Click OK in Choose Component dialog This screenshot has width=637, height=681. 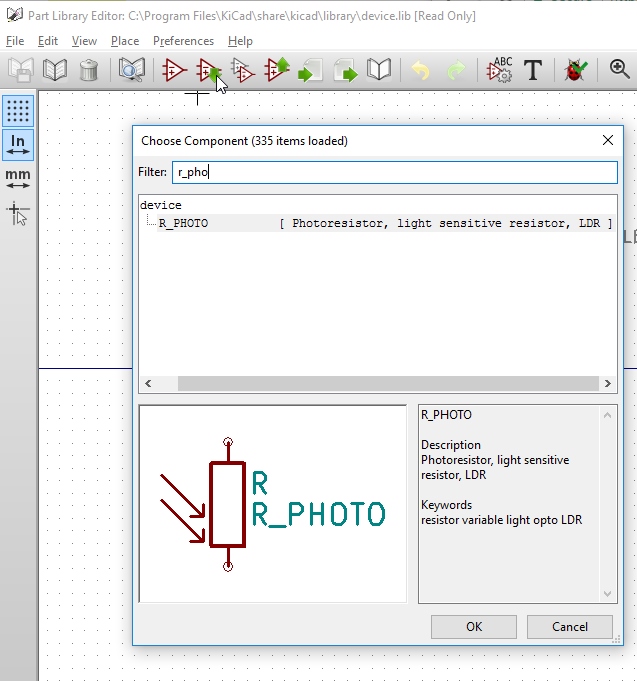(474, 627)
